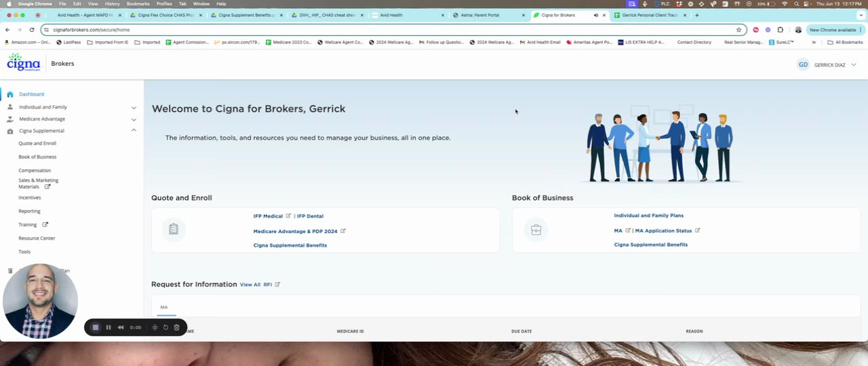868x366 pixels.
Task: Open the Avid Health Email bookmark
Action: [x=540, y=42]
